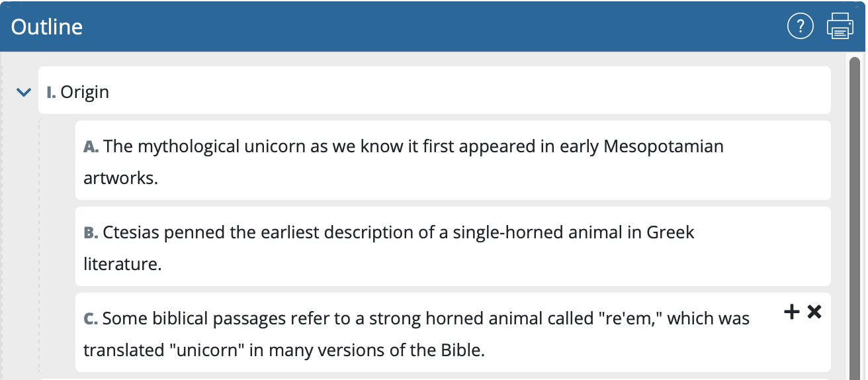
Task: Open the help question mark icon
Action: [x=800, y=26]
